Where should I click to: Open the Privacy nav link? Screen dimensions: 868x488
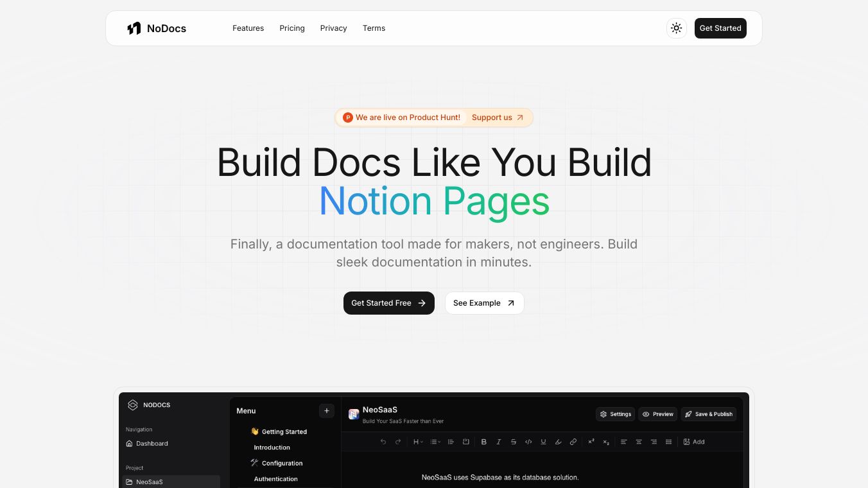[x=334, y=28]
